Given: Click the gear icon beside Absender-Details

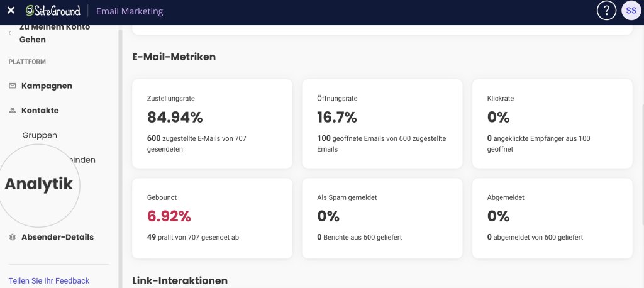Looking at the screenshot, I should (13, 237).
